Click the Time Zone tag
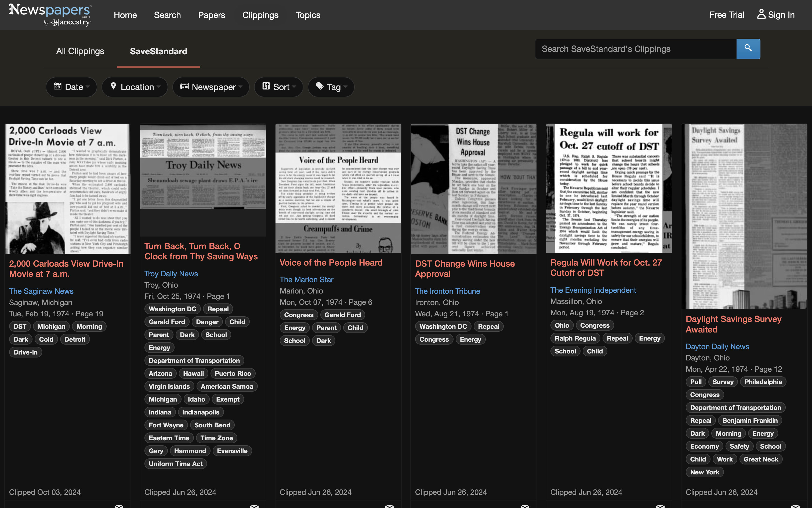The height and width of the screenshot is (508, 812). point(217,438)
